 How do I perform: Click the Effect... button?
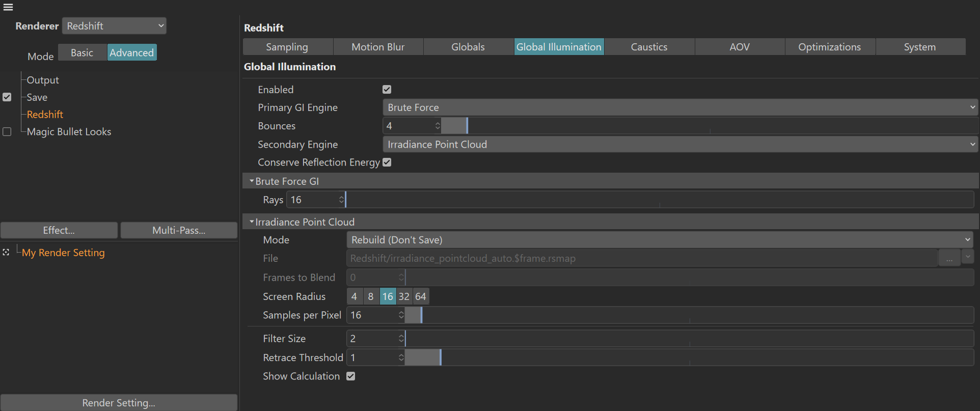pos(59,230)
